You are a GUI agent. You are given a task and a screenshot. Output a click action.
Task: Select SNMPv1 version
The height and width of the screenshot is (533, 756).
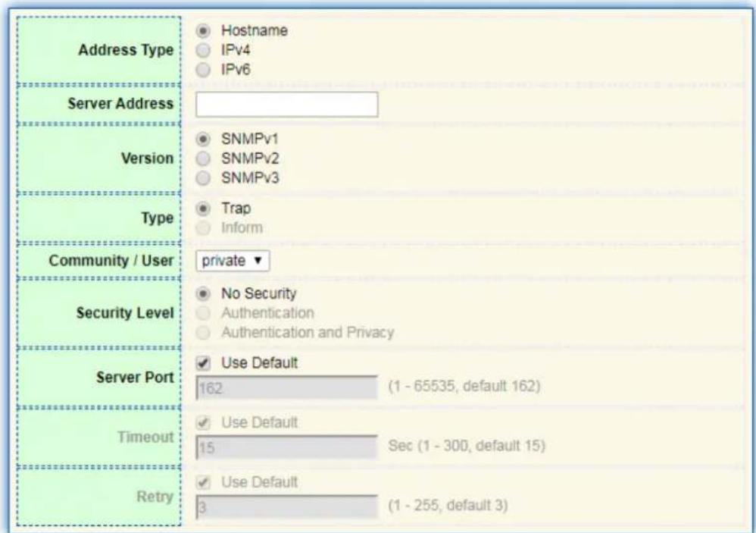point(203,140)
